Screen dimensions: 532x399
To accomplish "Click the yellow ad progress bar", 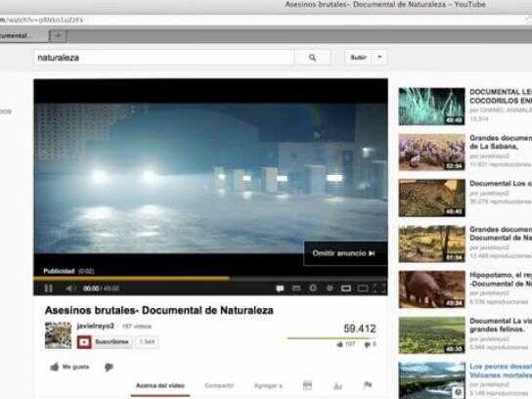I will 131,278.
